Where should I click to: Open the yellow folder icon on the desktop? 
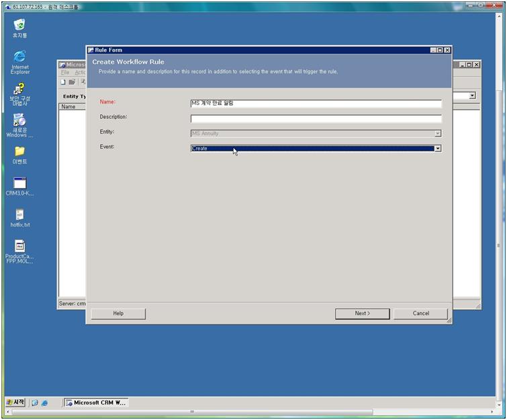point(19,155)
